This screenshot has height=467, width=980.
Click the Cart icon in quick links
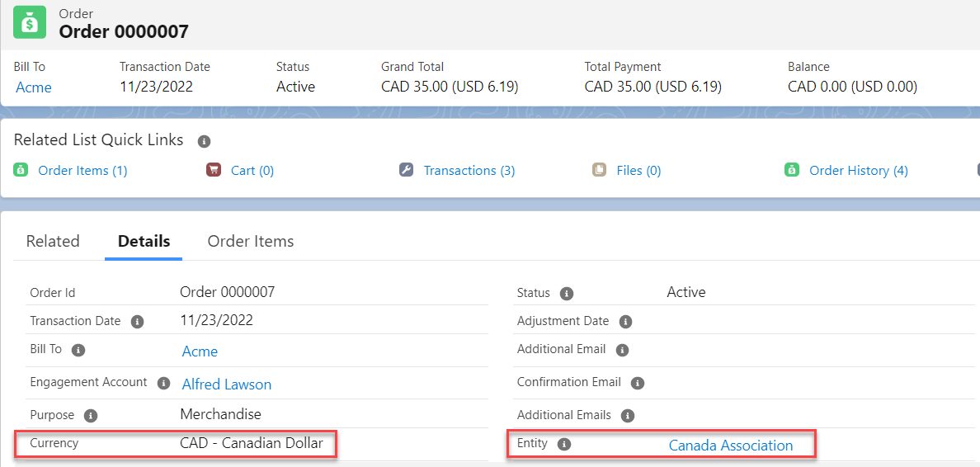[x=214, y=170]
